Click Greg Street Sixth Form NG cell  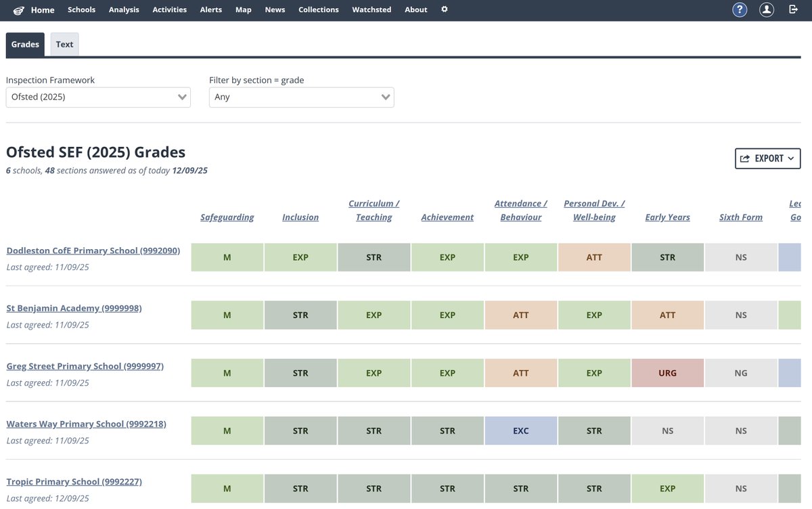(x=741, y=373)
